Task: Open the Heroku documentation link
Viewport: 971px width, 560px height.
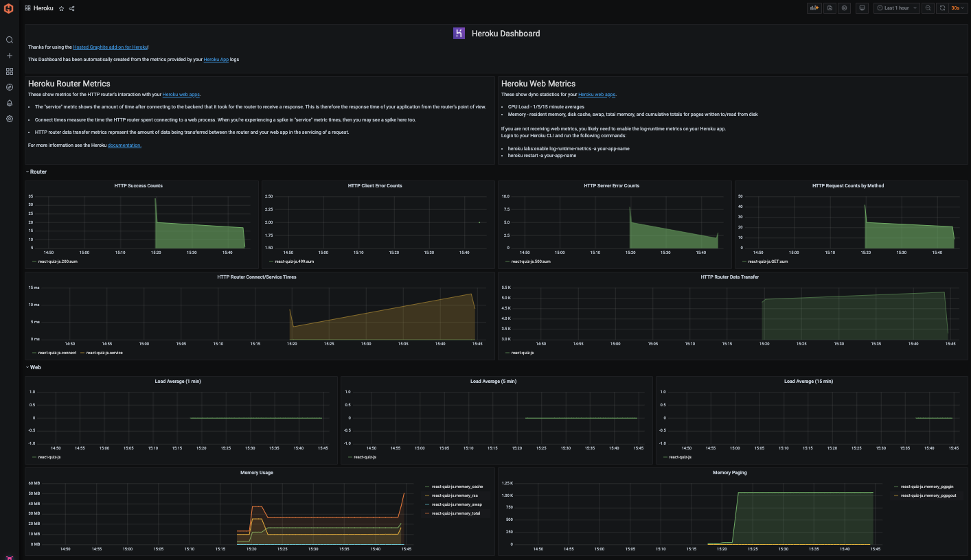Action: pyautogui.click(x=124, y=145)
